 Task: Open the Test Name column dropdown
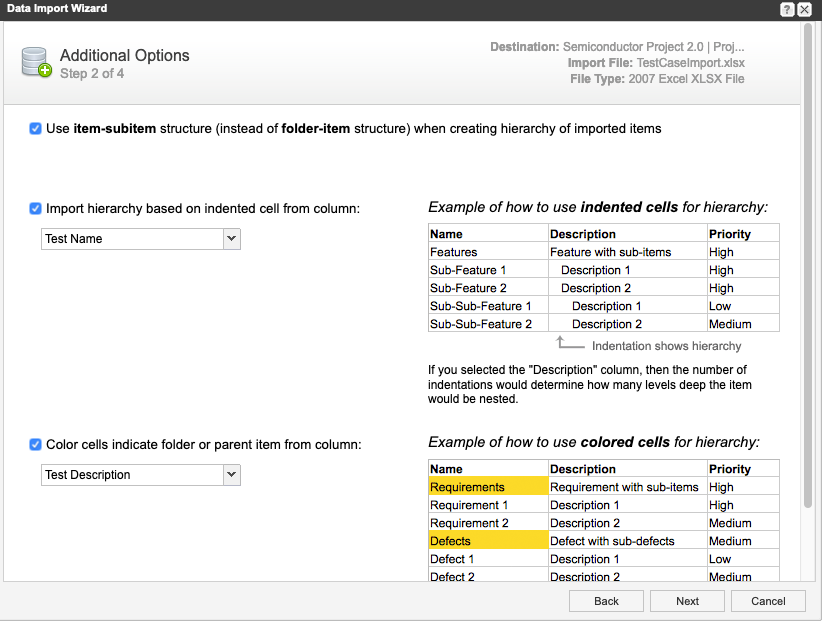(231, 239)
